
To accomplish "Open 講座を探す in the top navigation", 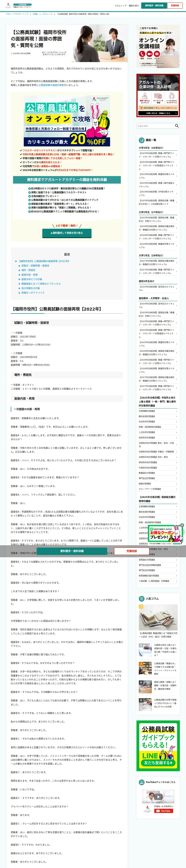I will coord(134,6).
